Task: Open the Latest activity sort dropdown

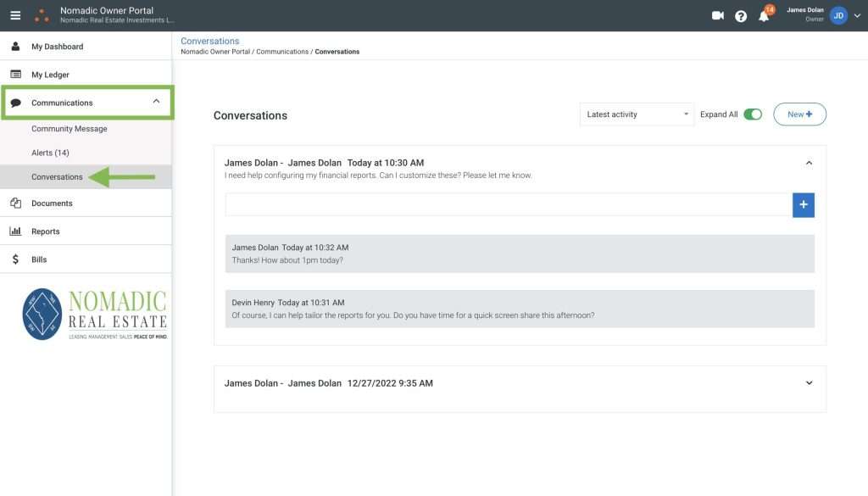Action: tap(637, 114)
